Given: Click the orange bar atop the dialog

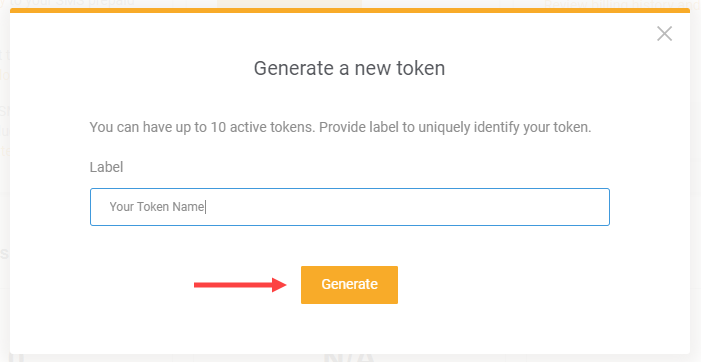Looking at the screenshot, I should point(350,10).
